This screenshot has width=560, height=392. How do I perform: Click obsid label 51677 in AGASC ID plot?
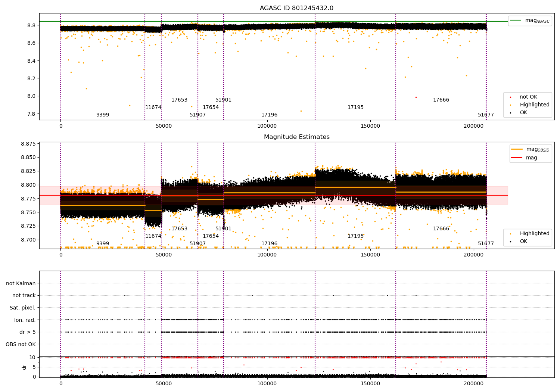pos(486,115)
